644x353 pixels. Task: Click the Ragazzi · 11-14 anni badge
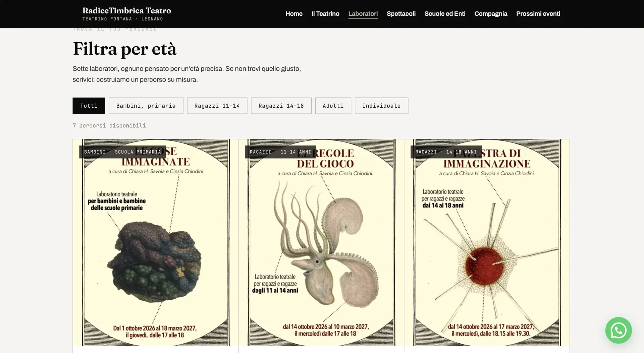[280, 152]
